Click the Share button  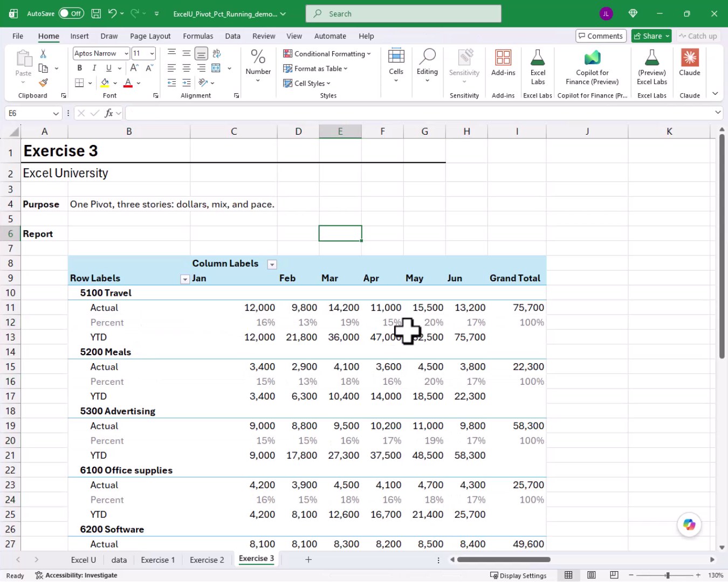click(x=651, y=36)
